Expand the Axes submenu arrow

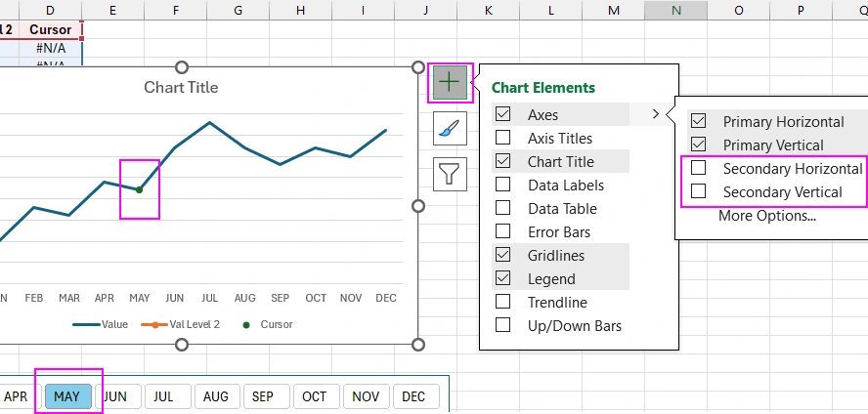pos(656,115)
